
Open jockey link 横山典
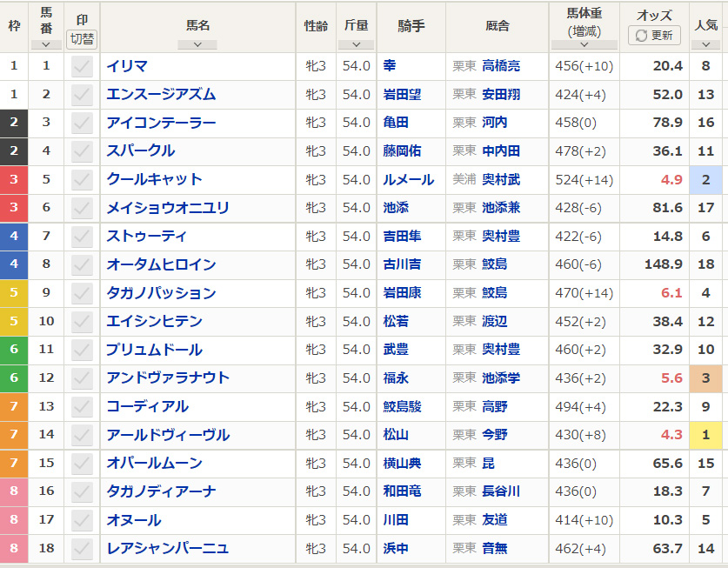pyautogui.click(x=402, y=463)
